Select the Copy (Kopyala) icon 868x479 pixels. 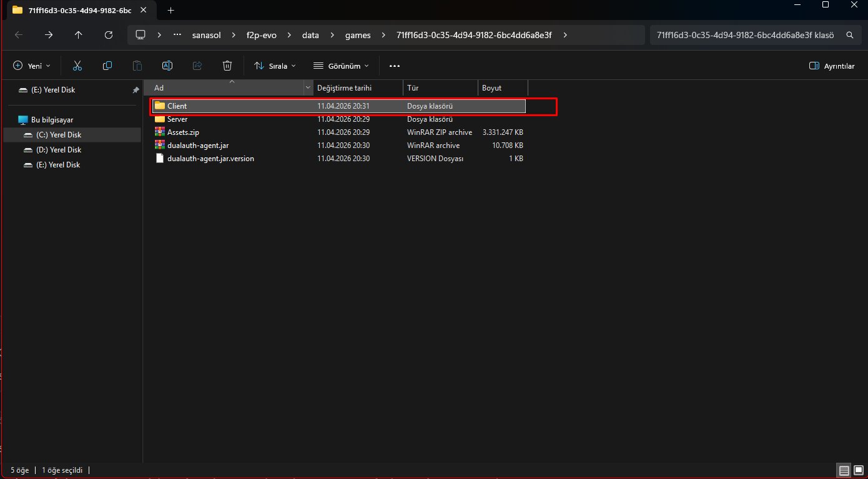[107, 66]
